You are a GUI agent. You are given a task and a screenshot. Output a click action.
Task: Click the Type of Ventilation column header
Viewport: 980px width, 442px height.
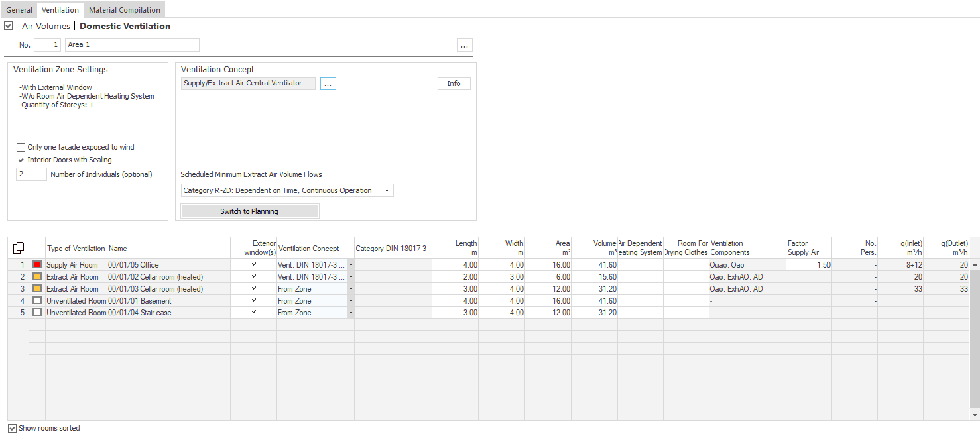76,249
